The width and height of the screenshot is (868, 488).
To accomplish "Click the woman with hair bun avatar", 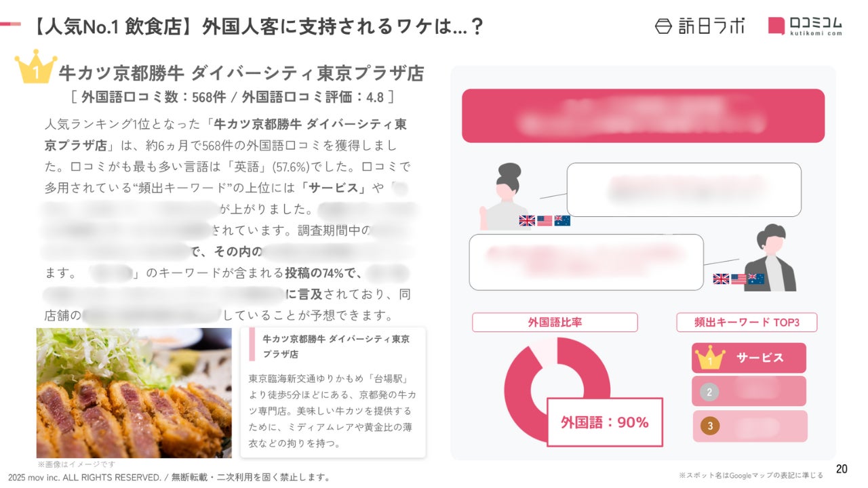I will point(504,196).
